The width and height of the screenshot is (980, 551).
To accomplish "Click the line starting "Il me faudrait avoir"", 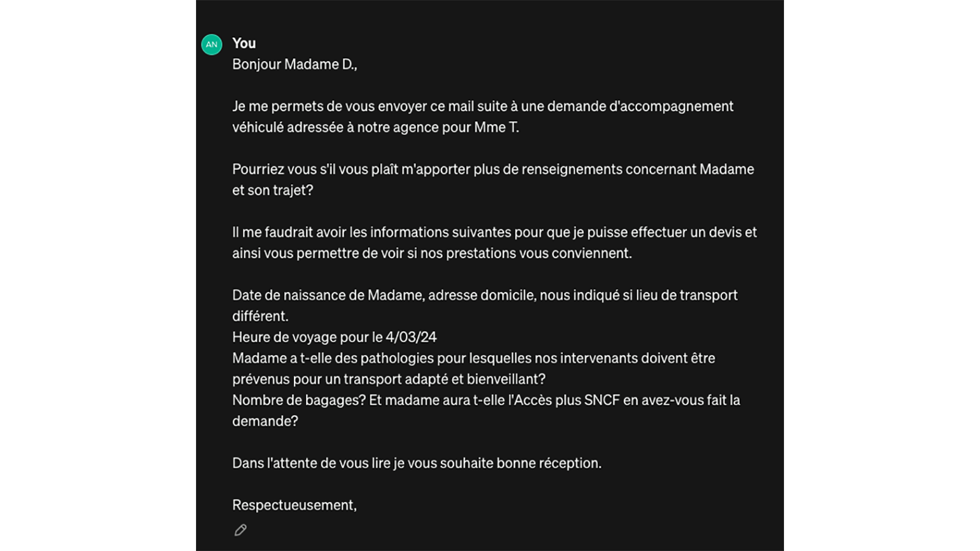I will 494,233.
